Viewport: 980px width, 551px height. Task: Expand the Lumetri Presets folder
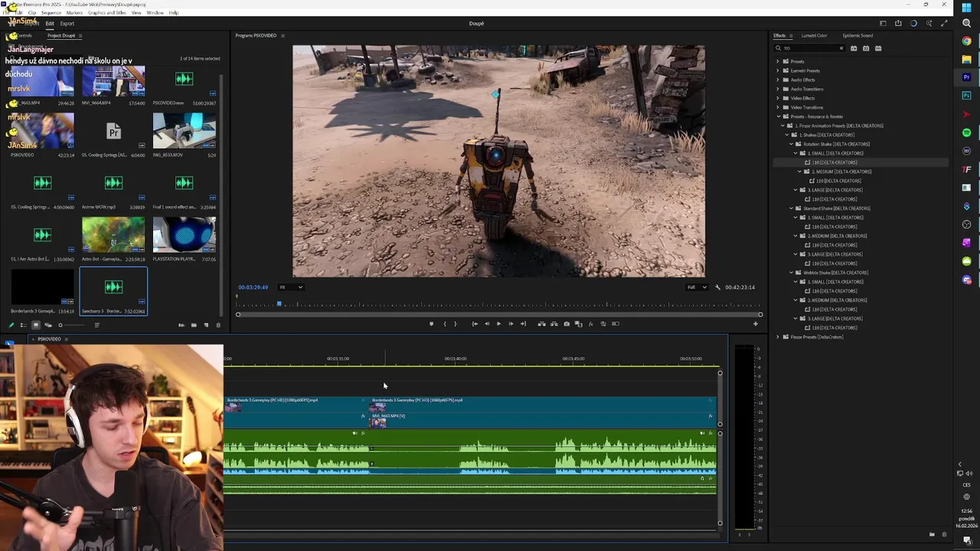(778, 70)
